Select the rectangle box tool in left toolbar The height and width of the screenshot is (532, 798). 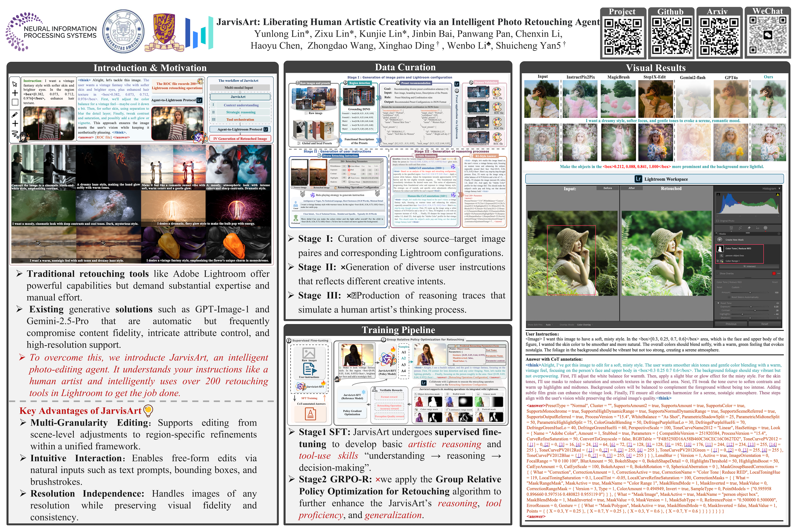(15, 102)
